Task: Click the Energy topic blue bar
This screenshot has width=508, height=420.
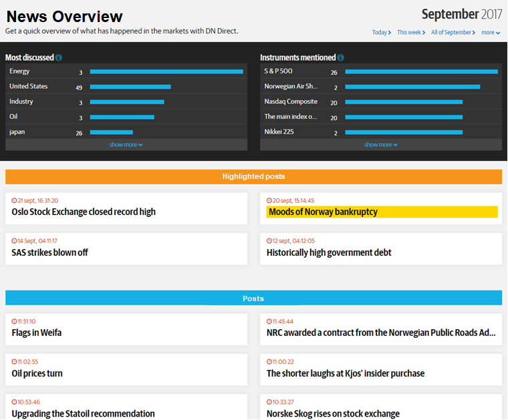Action: pyautogui.click(x=166, y=71)
